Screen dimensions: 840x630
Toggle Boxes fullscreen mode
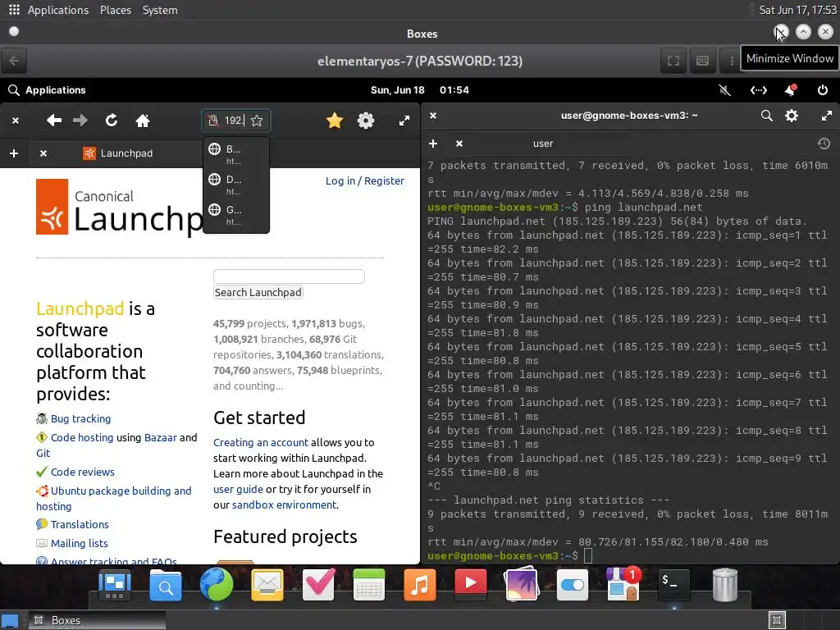(673, 61)
